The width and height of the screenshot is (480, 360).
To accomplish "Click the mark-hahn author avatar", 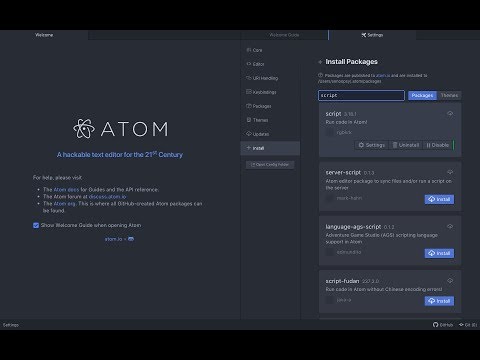I will click(329, 198).
